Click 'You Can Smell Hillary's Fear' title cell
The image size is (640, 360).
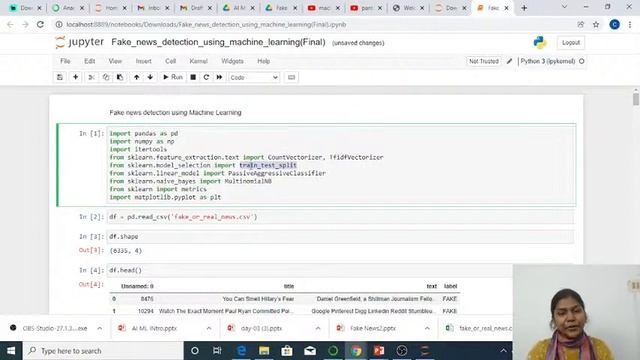(258, 299)
